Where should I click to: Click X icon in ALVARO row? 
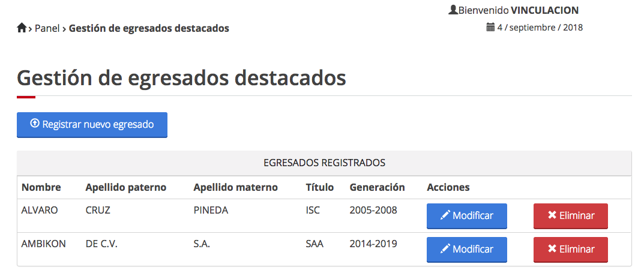pos(552,216)
